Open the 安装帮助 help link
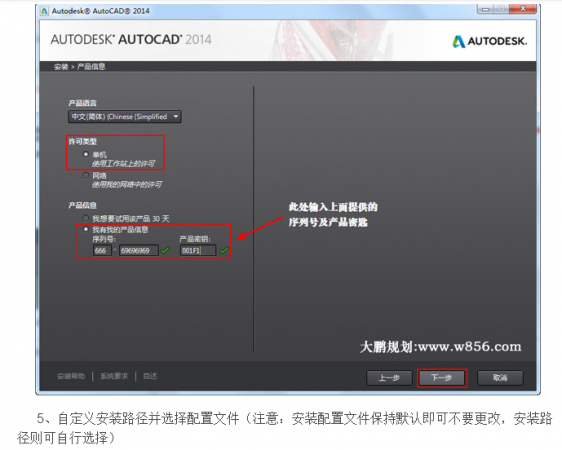Viewport: 562px width, 450px height. 71,376
